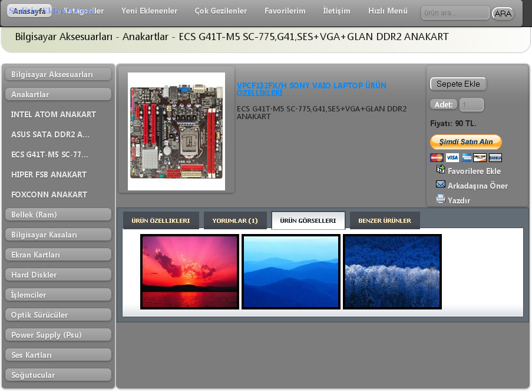Click the ürün ara search field
The image size is (532, 392).
click(455, 13)
